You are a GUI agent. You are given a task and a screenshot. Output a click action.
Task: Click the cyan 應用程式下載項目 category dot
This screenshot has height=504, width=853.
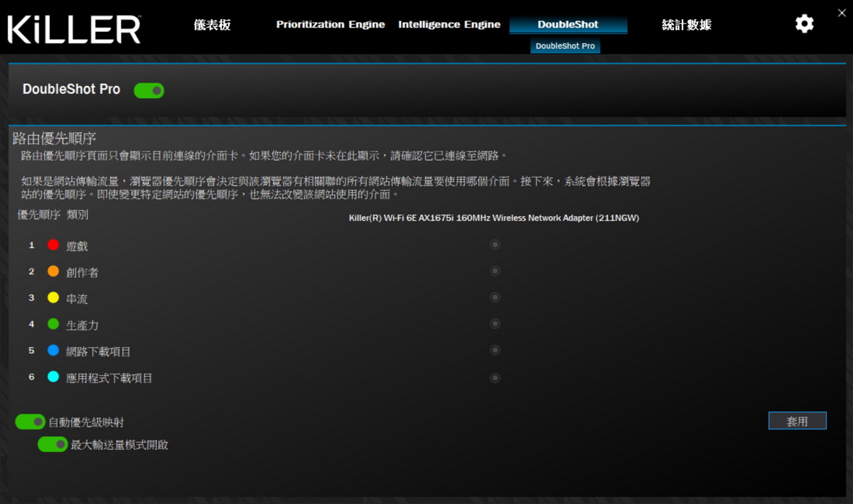point(53,377)
